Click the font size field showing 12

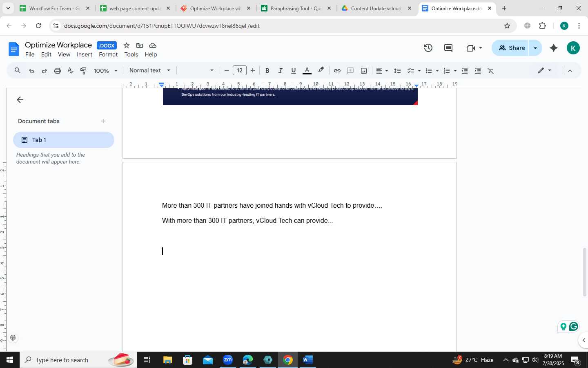click(x=240, y=70)
